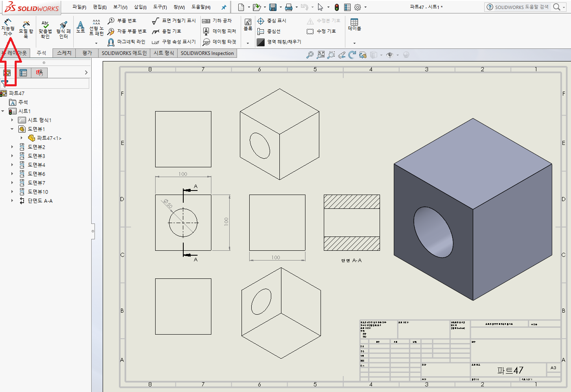Screen dimensions: 571x392
Task: Create a new document
Action: point(241,7)
